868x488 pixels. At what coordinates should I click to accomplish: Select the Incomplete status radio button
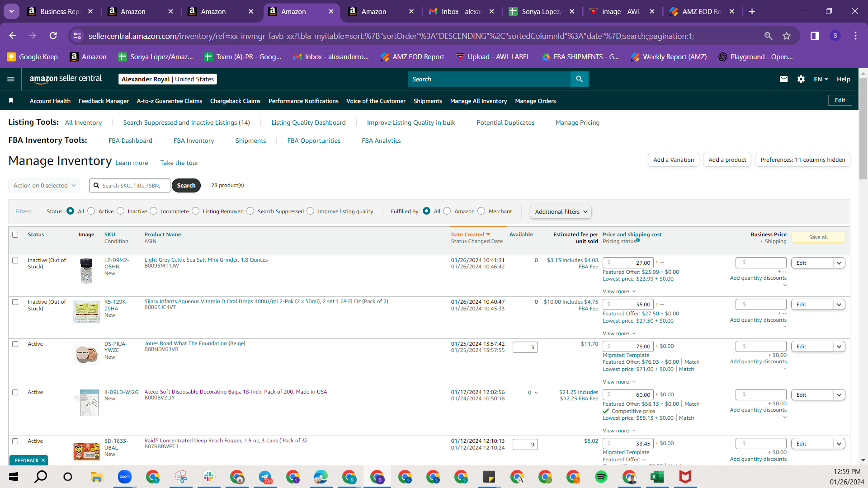(x=154, y=211)
